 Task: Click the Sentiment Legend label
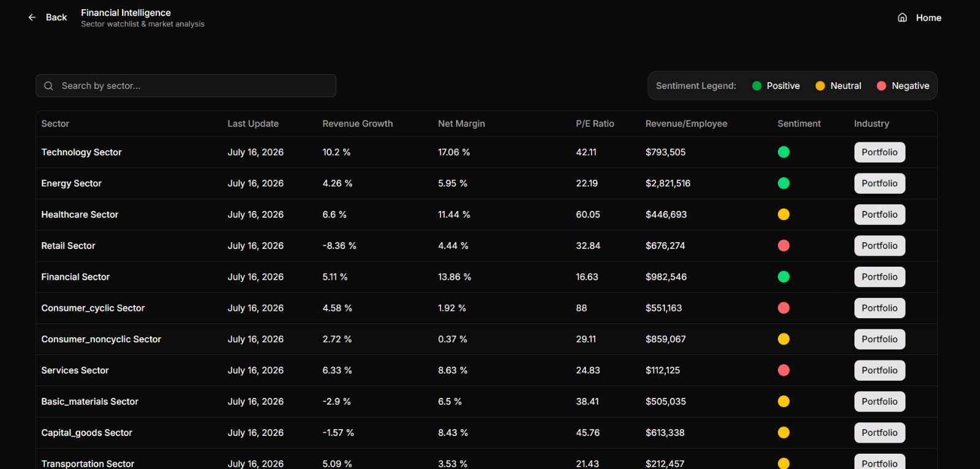(696, 86)
